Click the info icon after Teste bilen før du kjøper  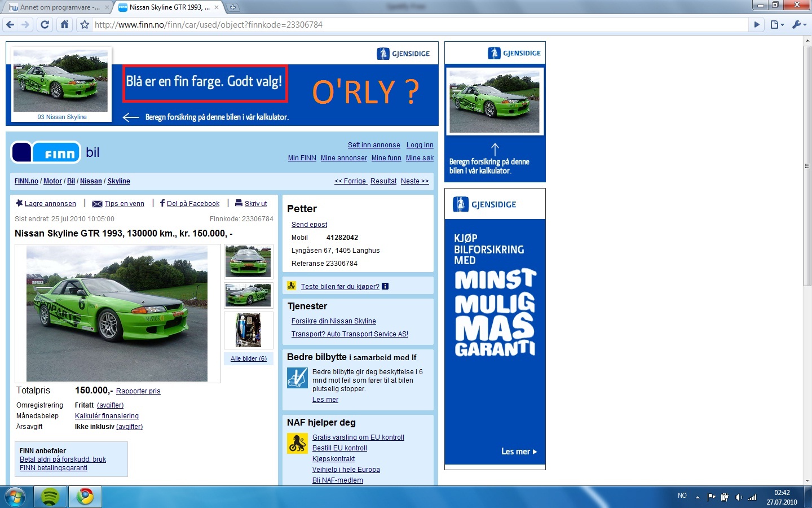(385, 286)
